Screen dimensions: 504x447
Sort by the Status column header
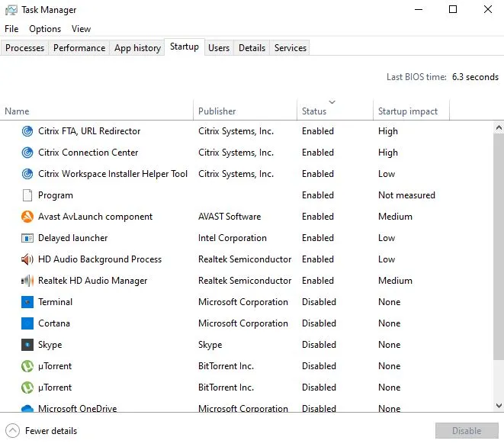point(335,111)
